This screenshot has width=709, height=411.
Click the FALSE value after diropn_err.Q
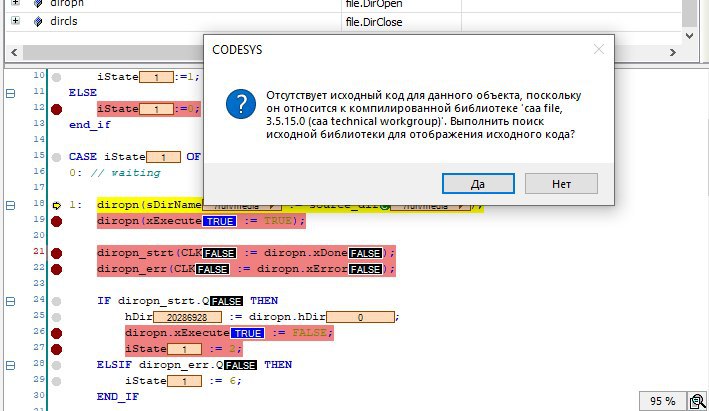click(241, 365)
